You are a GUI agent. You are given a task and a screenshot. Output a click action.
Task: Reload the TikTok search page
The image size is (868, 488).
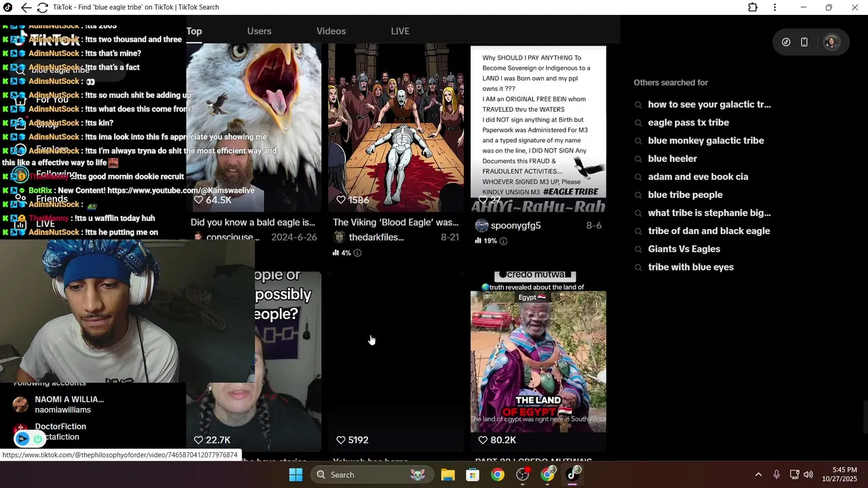pos(42,7)
